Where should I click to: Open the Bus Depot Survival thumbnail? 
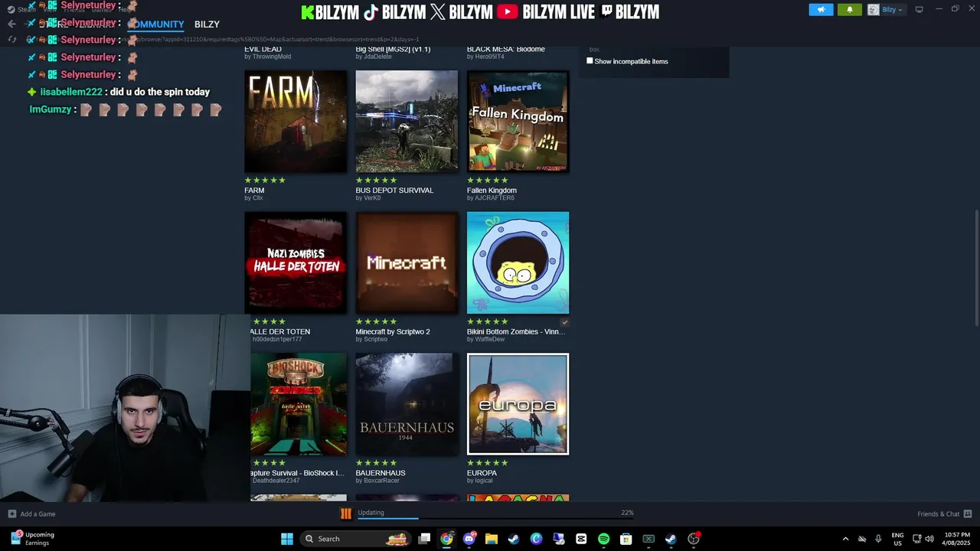[x=407, y=122]
